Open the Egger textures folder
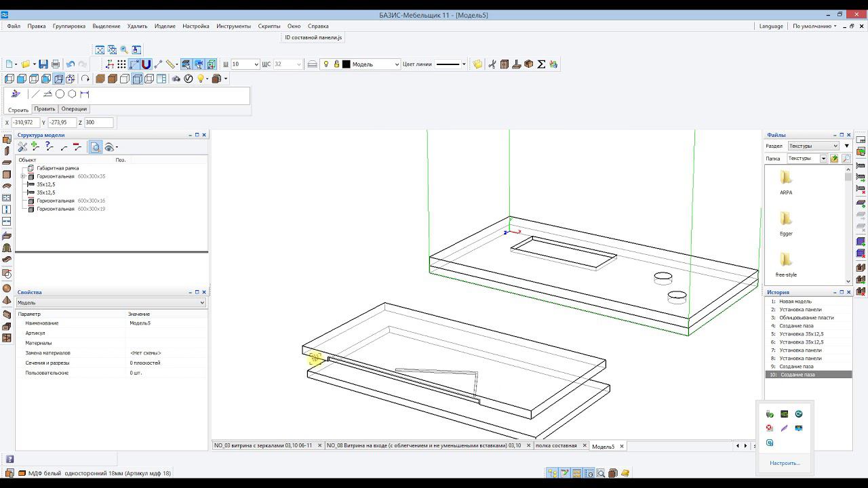 pyautogui.click(x=786, y=220)
